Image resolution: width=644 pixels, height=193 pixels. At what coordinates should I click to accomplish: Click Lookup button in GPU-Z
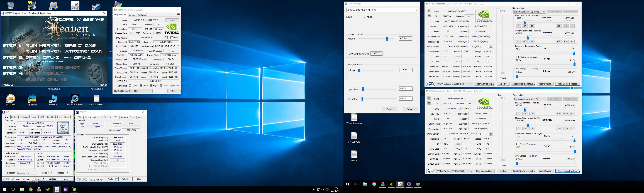172,20
